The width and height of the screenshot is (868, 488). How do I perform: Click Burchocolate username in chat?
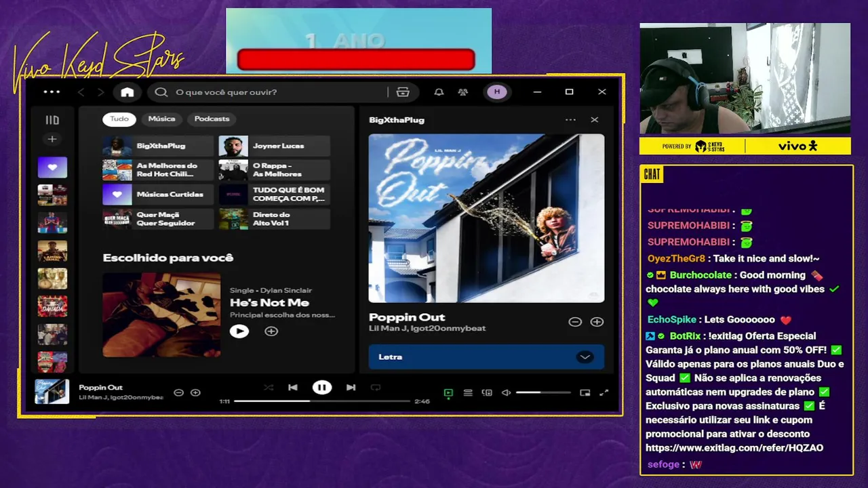click(701, 275)
